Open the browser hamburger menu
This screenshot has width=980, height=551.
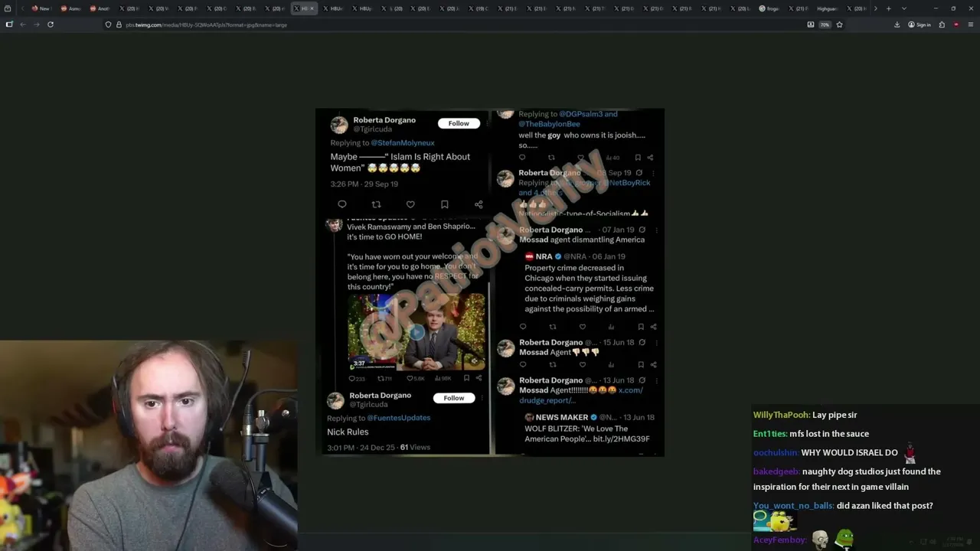(971, 24)
